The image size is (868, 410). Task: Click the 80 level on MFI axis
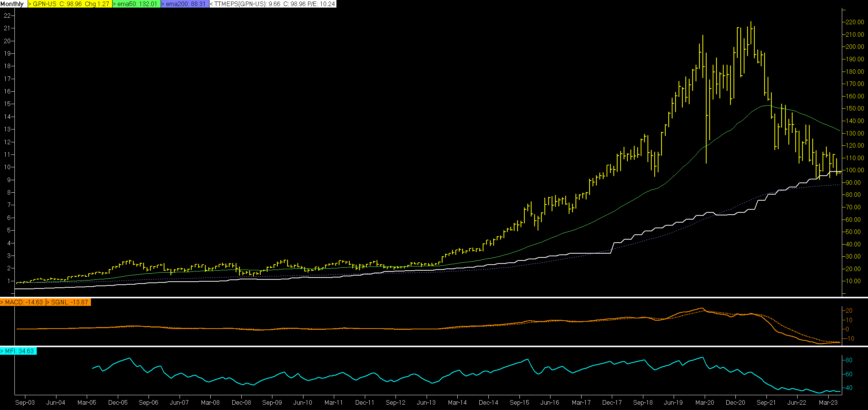coord(849,360)
